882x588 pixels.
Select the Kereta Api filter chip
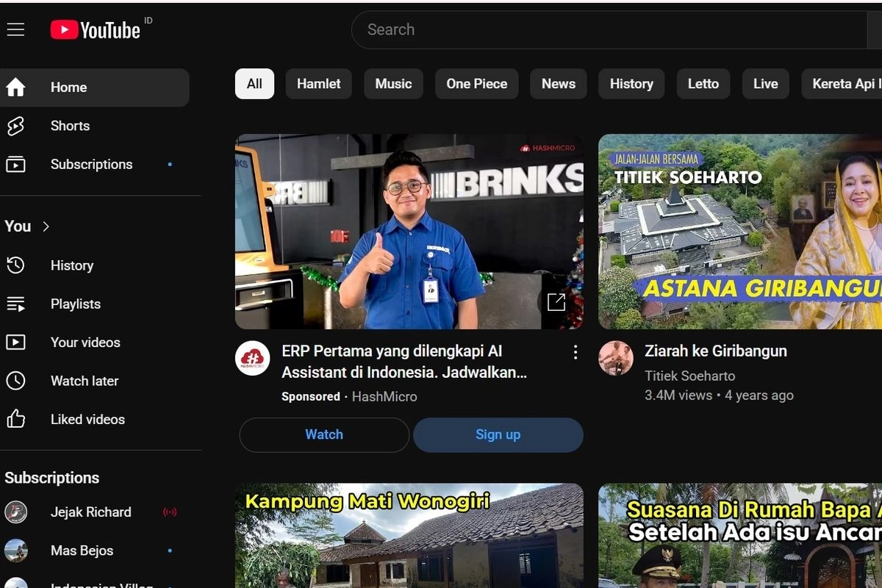(842, 84)
